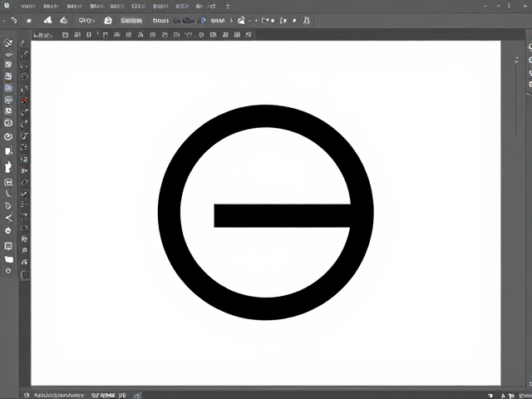The height and width of the screenshot is (399, 532).
Task: Select the paperclip-shaped icon in the options bar
Action: coord(14,20)
